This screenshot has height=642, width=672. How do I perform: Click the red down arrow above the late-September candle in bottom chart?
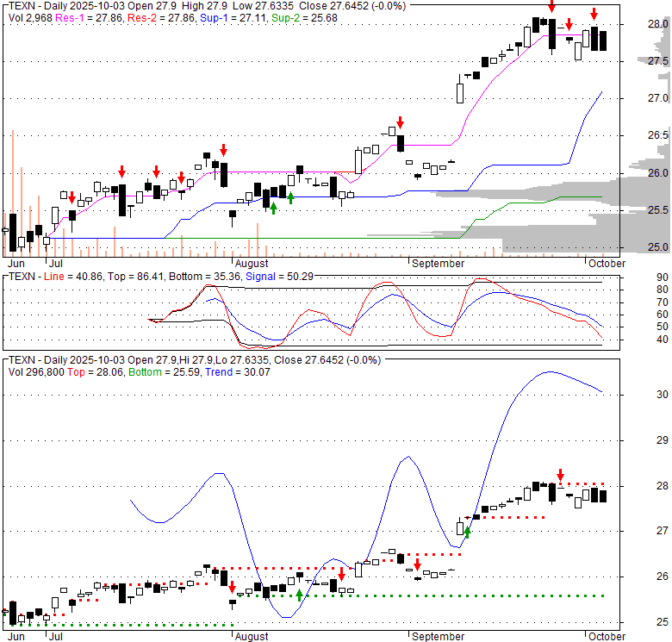pyautogui.click(x=560, y=475)
